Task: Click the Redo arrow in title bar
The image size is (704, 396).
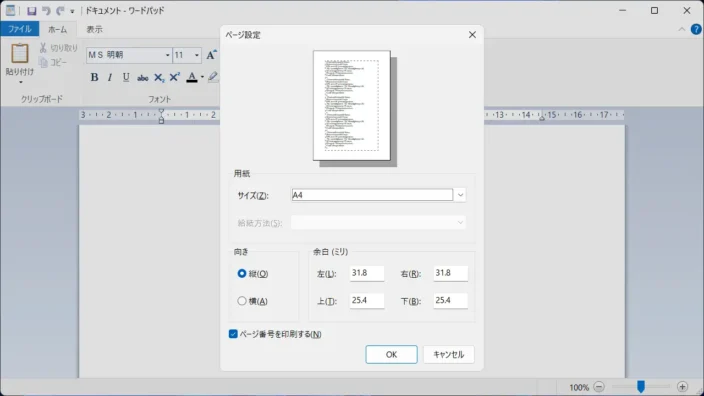Action: [x=60, y=10]
